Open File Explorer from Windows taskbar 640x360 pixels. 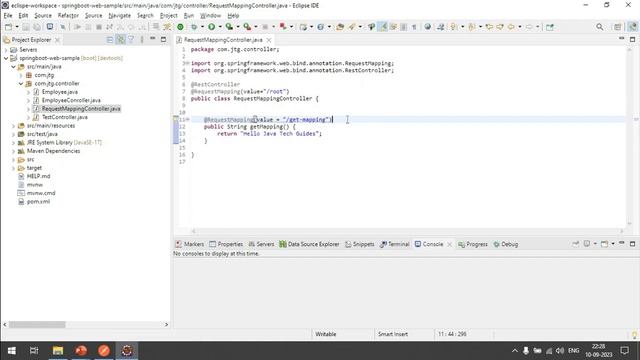coord(58,351)
